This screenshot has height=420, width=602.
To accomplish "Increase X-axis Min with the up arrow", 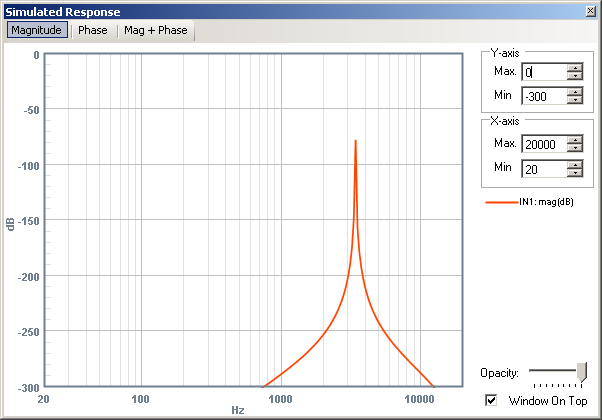I will coord(575,165).
